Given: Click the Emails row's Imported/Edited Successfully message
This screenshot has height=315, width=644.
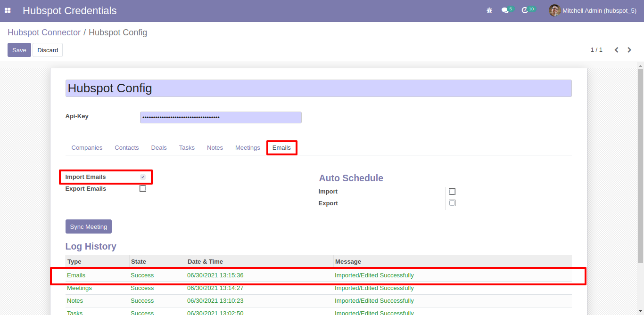Looking at the screenshot, I should 374,275.
